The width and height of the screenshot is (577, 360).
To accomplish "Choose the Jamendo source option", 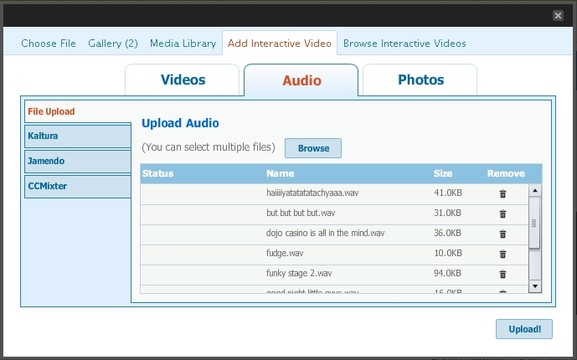I will (x=78, y=161).
